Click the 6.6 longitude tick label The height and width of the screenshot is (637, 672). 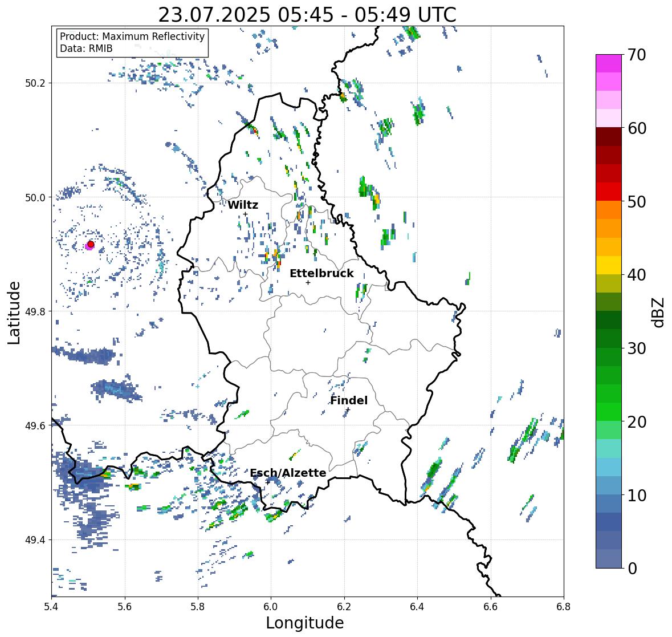491,607
